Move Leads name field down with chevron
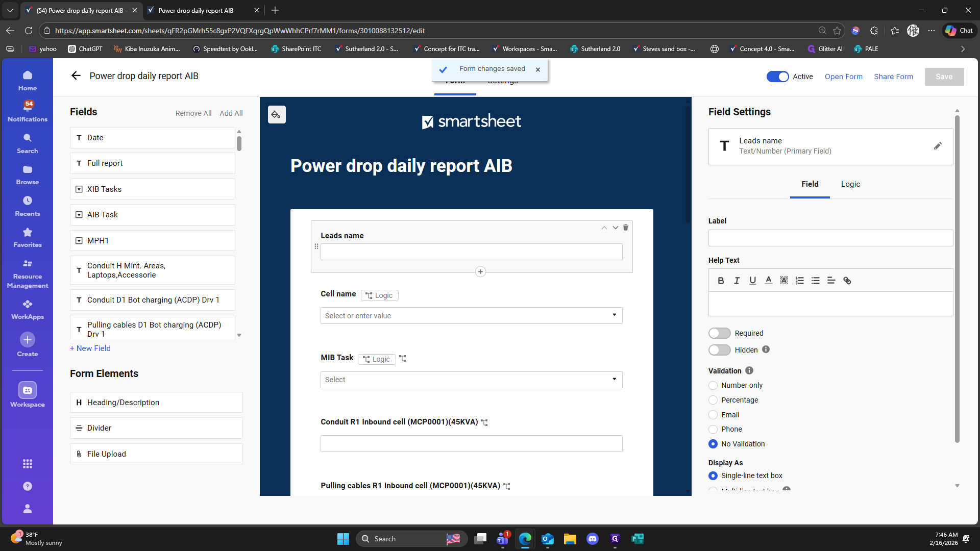 pos(616,228)
